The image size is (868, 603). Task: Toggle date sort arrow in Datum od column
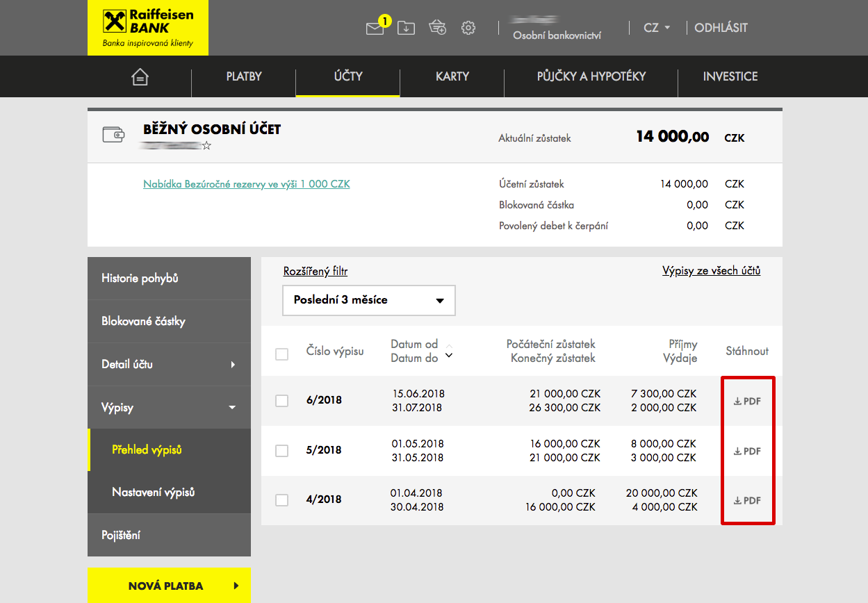pyautogui.click(x=449, y=351)
